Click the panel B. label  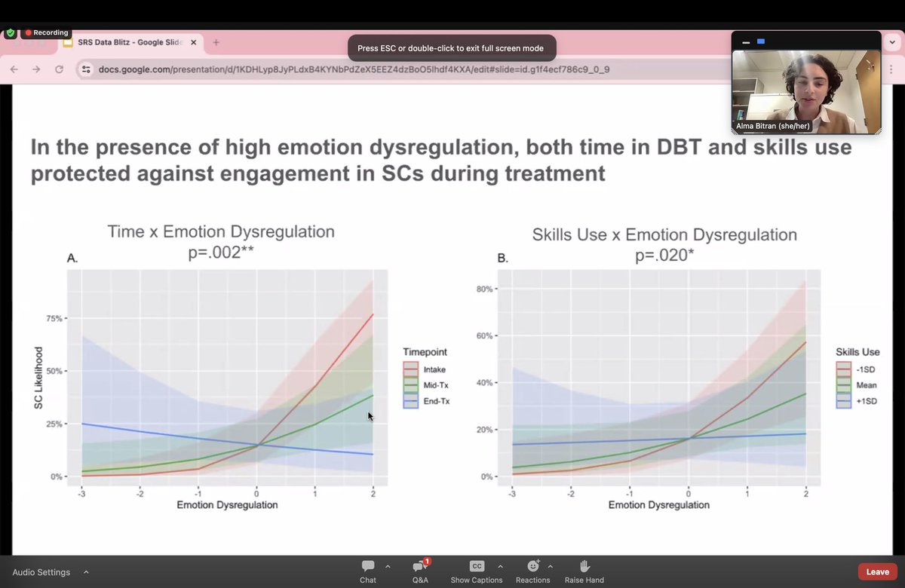(502, 258)
